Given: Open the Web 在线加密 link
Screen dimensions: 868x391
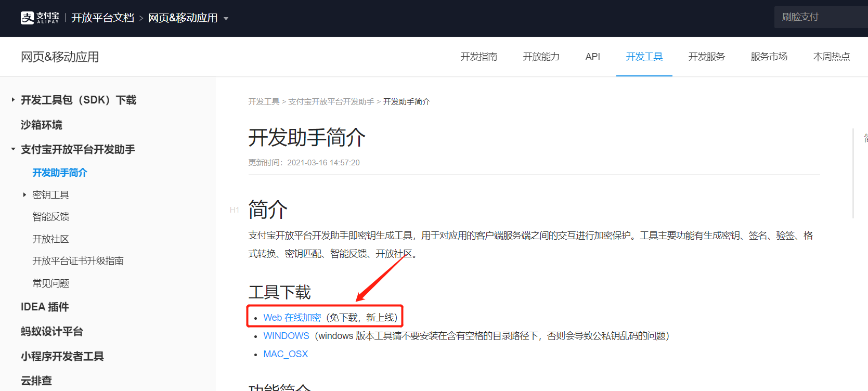Looking at the screenshot, I should 292,318.
